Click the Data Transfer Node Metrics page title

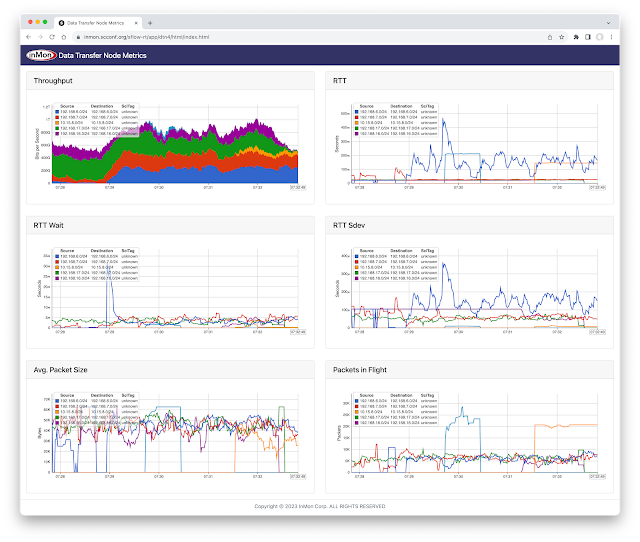(x=102, y=55)
